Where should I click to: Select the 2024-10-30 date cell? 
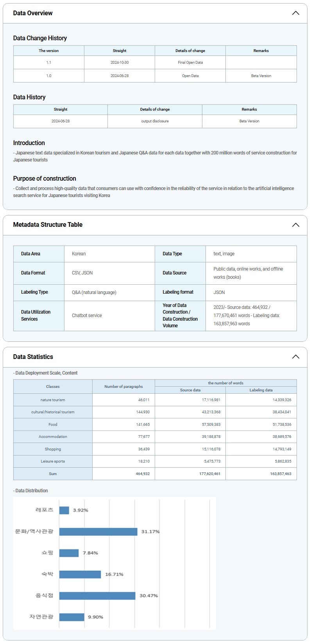(x=120, y=63)
